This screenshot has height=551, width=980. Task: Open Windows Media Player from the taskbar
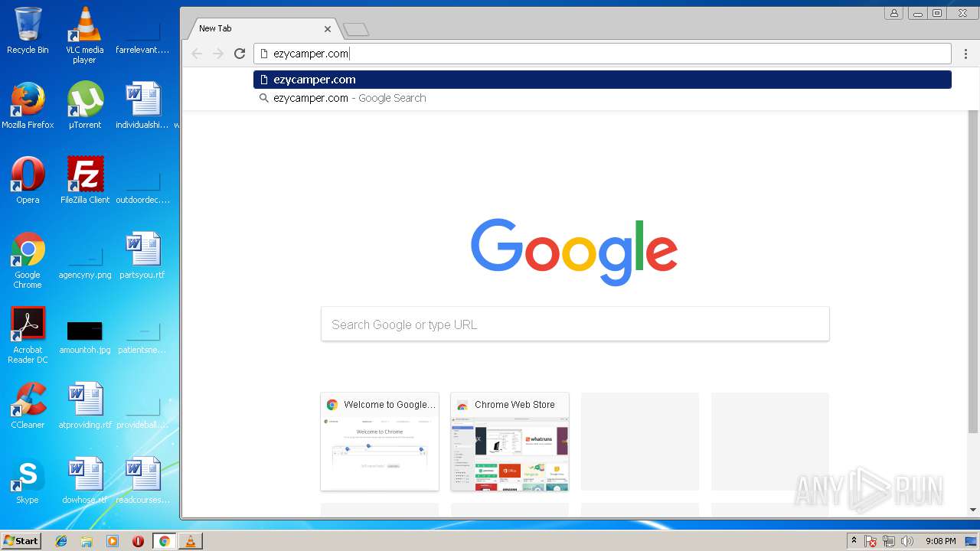coord(113,541)
